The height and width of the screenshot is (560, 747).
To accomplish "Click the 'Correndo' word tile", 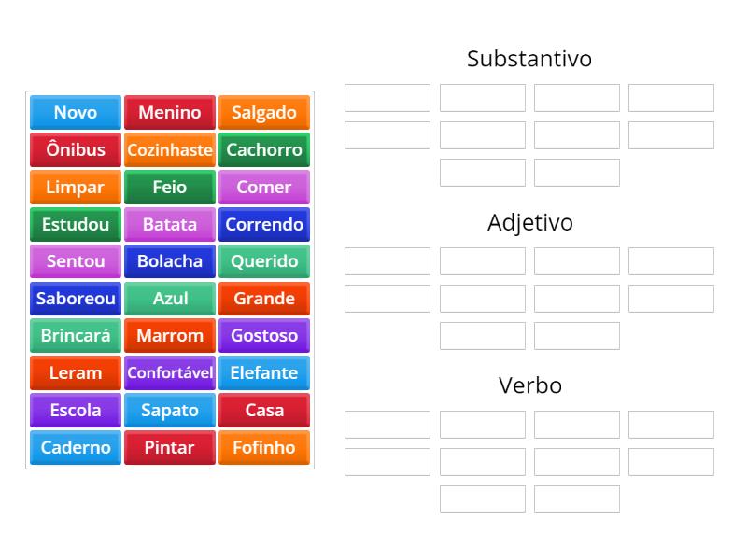I will (x=264, y=224).
